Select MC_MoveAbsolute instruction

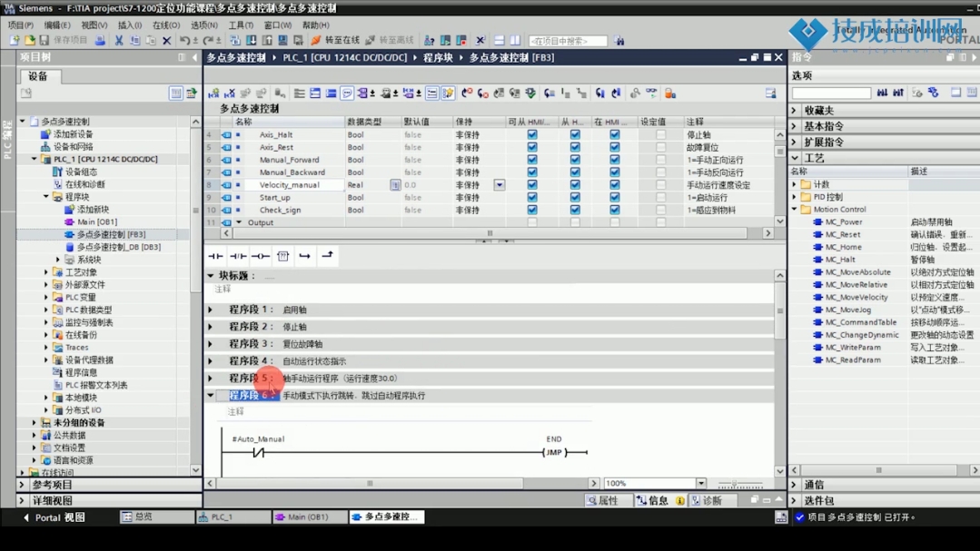(857, 272)
